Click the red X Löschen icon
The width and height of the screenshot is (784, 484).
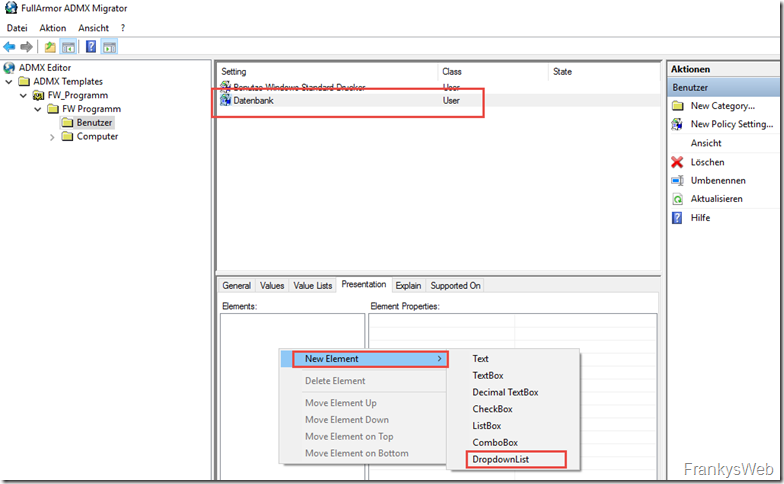point(678,162)
